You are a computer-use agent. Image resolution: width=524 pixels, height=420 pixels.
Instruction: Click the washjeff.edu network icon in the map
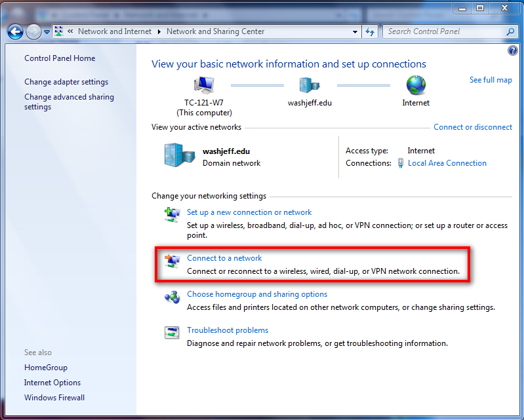310,85
